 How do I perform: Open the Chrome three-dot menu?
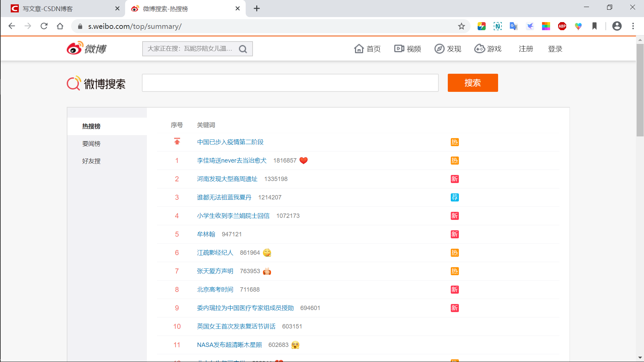pyautogui.click(x=633, y=26)
